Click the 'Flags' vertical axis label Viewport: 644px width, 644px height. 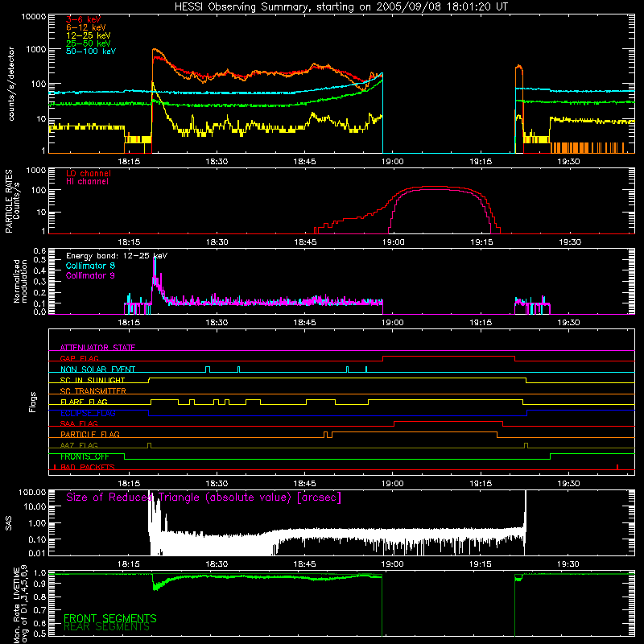33,402
